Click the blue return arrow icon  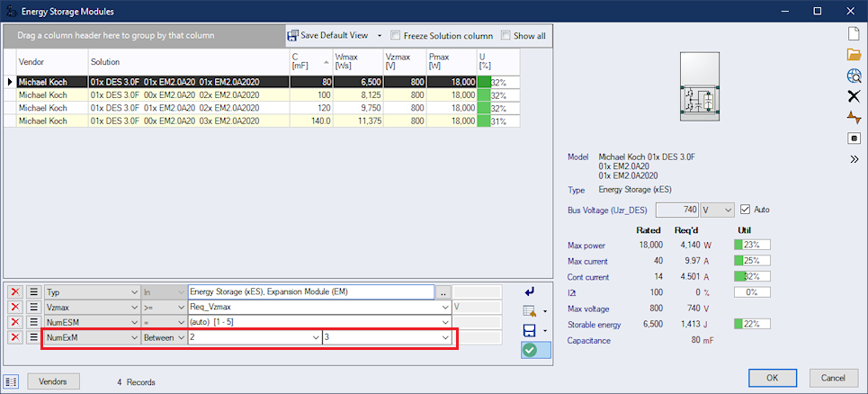point(529,291)
